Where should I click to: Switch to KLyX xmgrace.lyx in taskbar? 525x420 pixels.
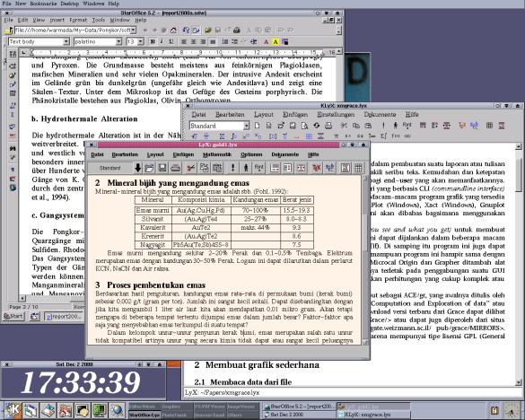coord(373,415)
